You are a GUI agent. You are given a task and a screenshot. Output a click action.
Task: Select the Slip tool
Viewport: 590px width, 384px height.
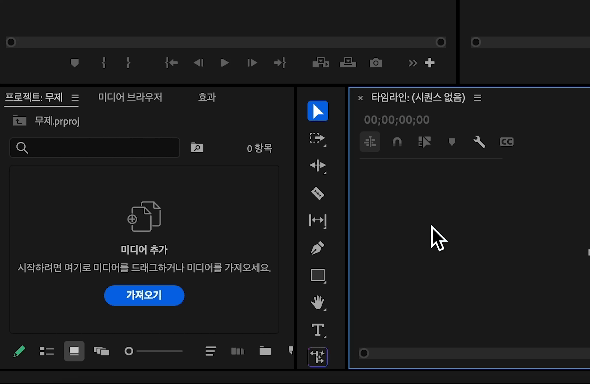pos(318,220)
